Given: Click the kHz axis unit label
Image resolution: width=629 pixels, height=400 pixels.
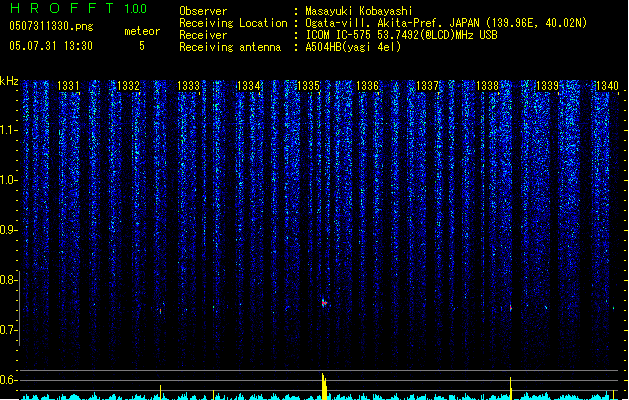Looking at the screenshot, I should [9, 81].
